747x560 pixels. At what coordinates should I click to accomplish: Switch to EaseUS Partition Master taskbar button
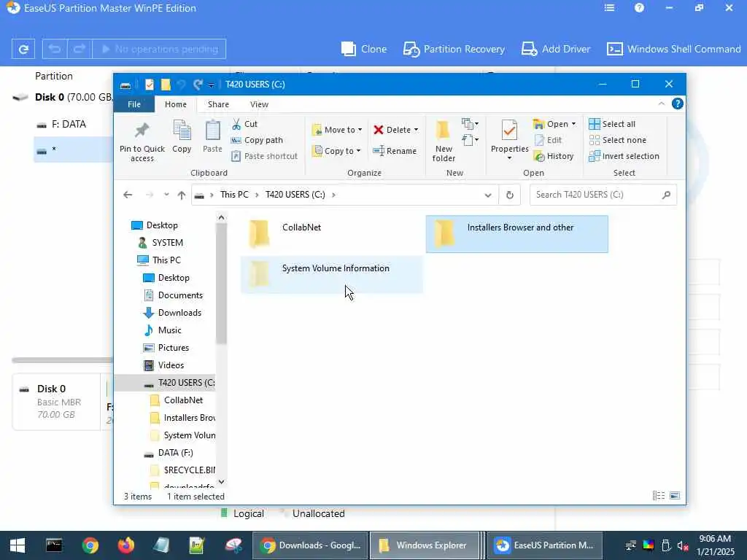(x=545, y=545)
